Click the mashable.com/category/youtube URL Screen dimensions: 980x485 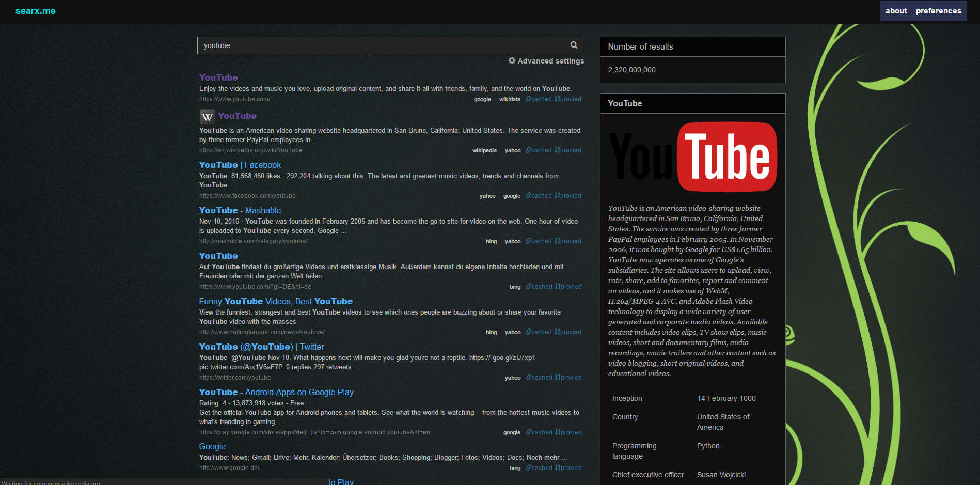[x=253, y=241]
